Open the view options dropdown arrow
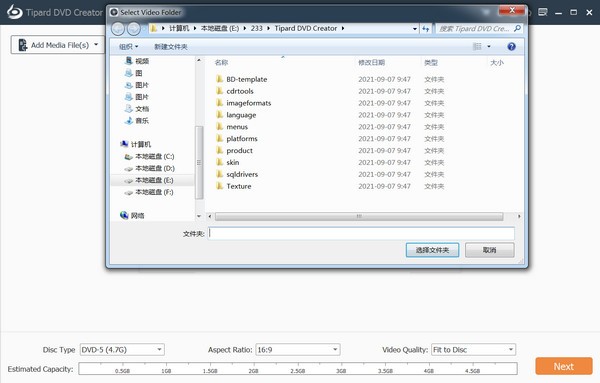 pos(489,46)
